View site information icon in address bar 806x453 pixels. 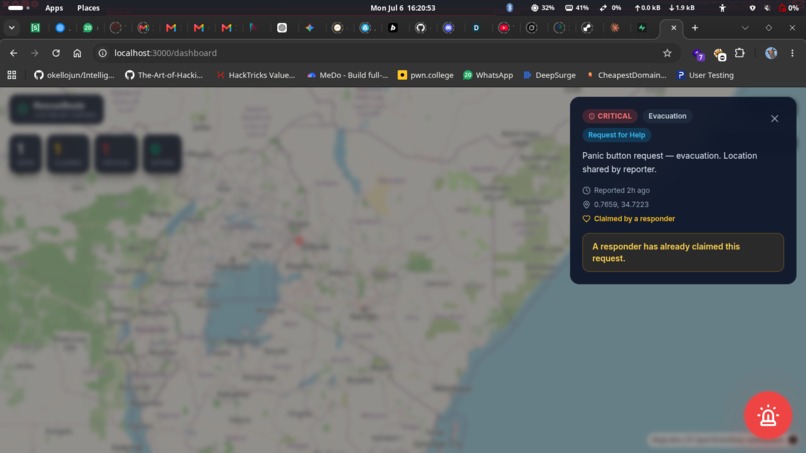coord(103,53)
